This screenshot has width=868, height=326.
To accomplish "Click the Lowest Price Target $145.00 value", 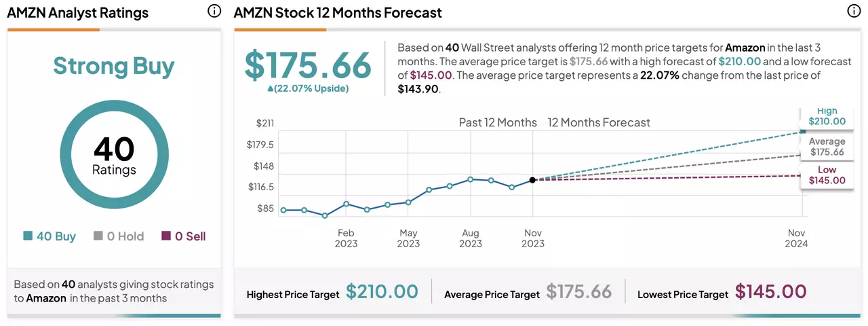I will point(771,292).
